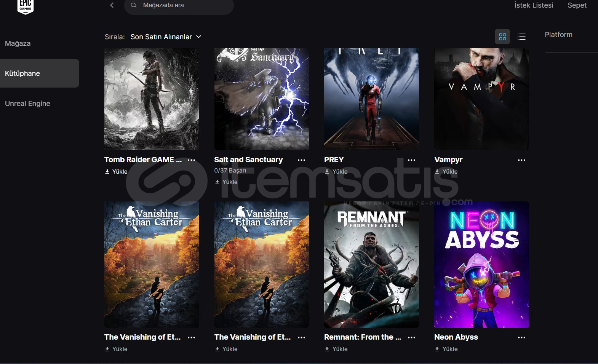Select Kütüphane in the sidebar
This screenshot has height=364, width=598.
(40, 73)
